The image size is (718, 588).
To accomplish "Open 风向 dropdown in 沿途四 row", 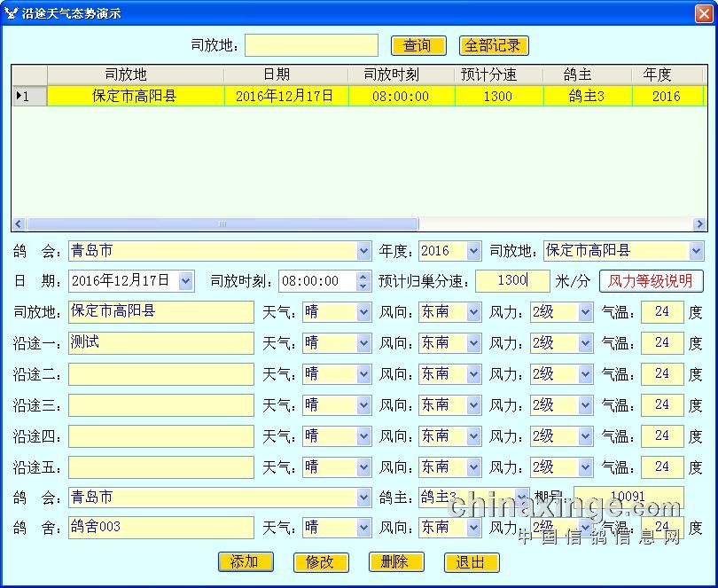I will 473,436.
